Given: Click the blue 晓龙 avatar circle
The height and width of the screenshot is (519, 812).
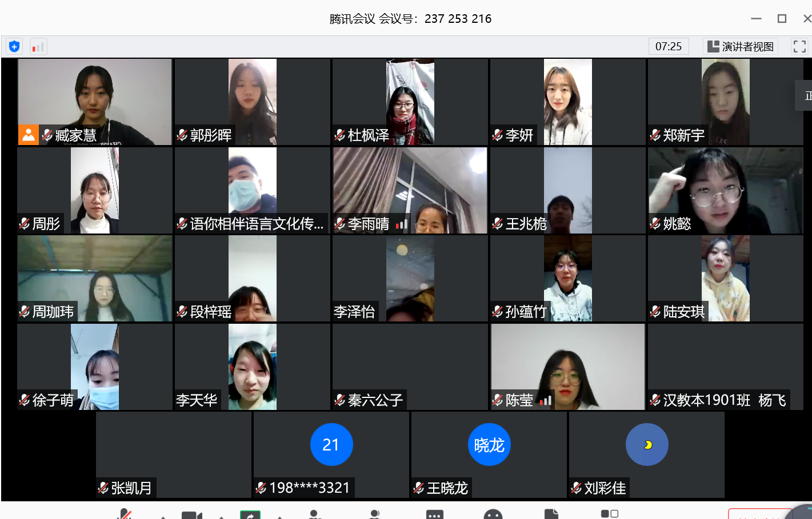Looking at the screenshot, I should [x=489, y=444].
